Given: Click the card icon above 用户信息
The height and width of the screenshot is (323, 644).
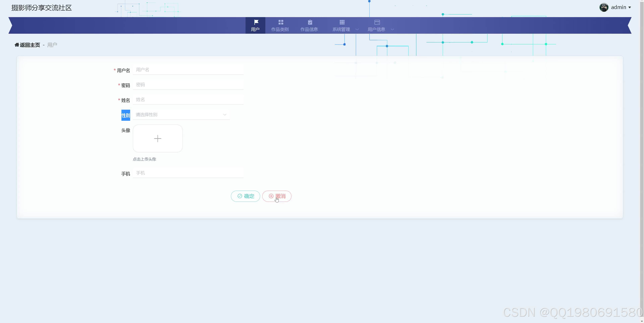Looking at the screenshot, I should tap(377, 22).
